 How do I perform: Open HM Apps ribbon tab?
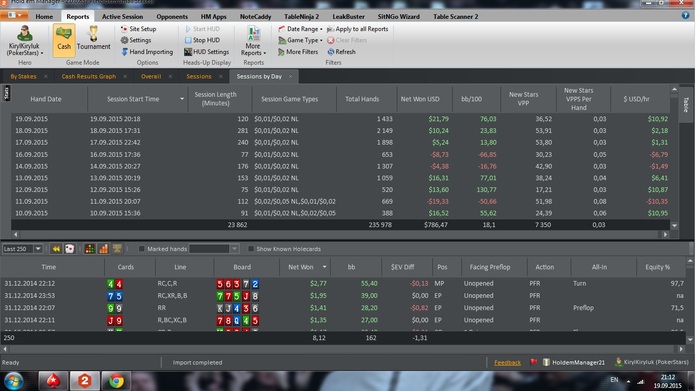pos(213,17)
